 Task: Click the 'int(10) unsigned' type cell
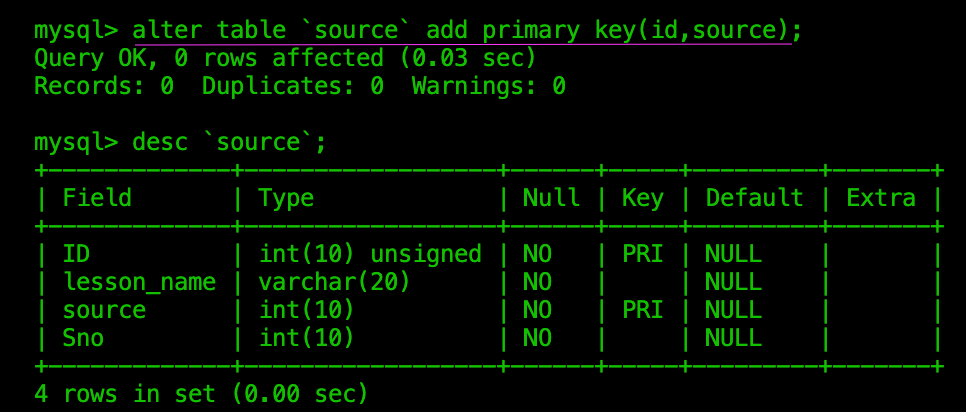370,254
